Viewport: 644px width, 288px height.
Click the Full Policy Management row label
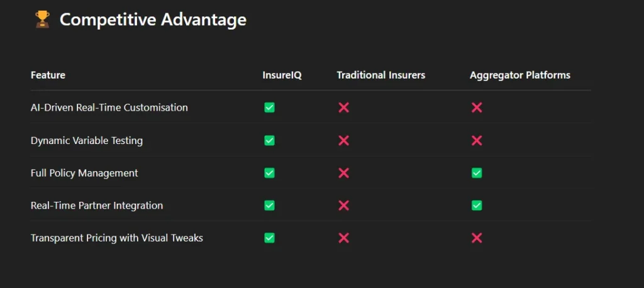pos(84,173)
